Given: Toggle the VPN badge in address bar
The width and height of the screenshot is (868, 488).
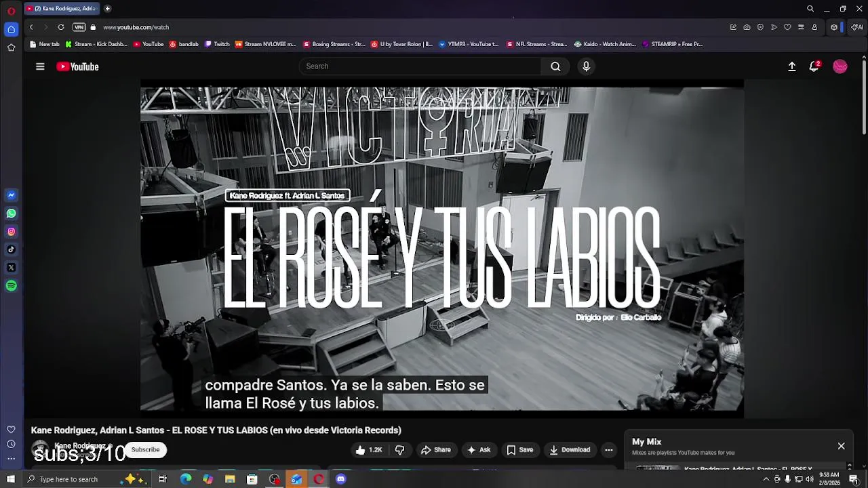Looking at the screenshot, I should (79, 27).
